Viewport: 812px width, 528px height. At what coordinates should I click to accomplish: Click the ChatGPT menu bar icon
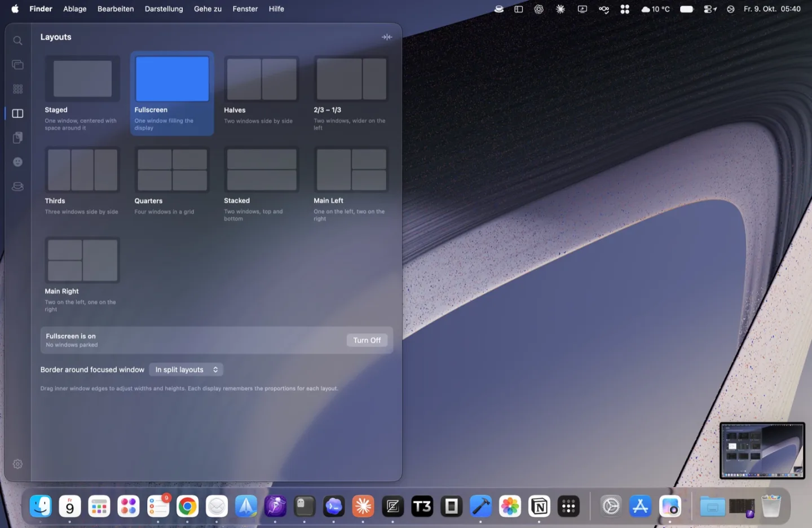coord(539,9)
